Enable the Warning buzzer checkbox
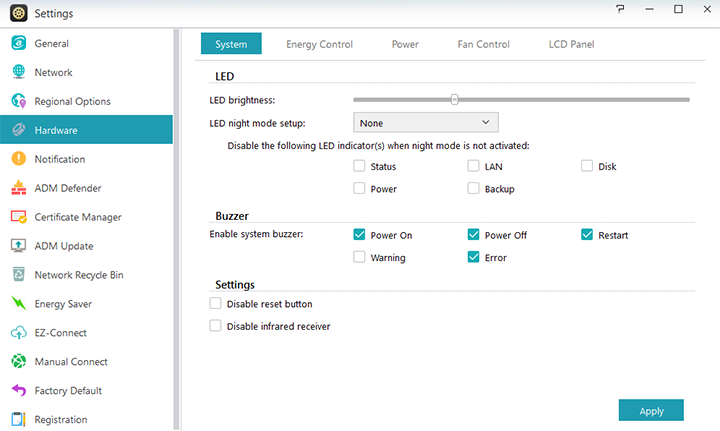The width and height of the screenshot is (720, 431). coord(359,257)
